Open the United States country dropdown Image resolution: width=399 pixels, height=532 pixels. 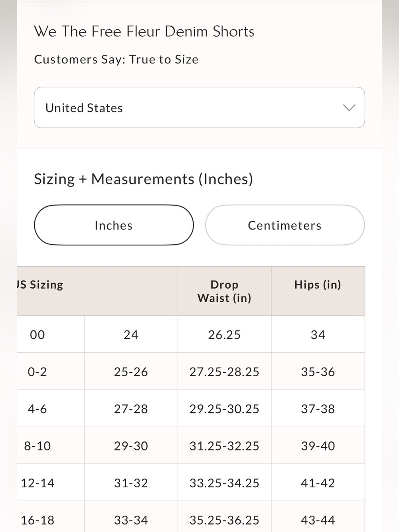[199, 107]
